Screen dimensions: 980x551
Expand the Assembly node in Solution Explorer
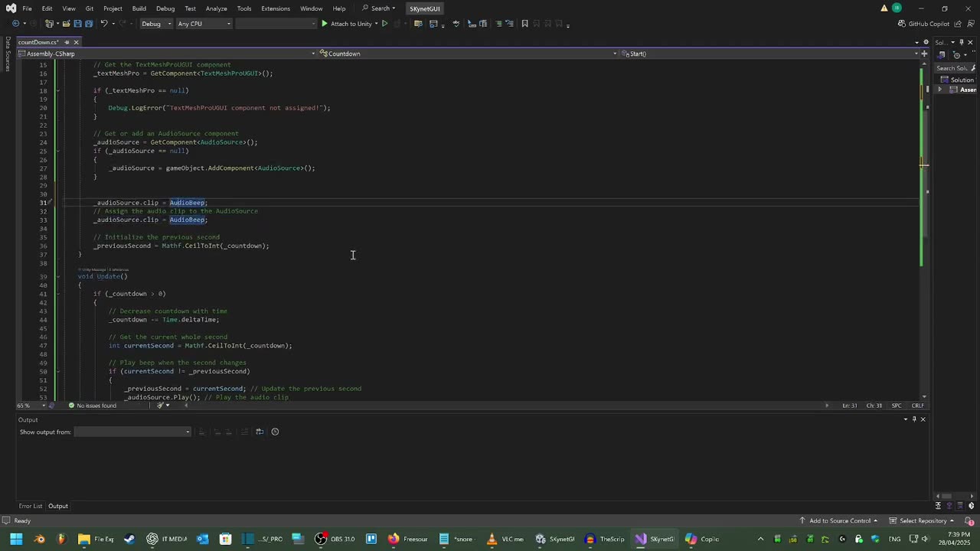pos(940,90)
